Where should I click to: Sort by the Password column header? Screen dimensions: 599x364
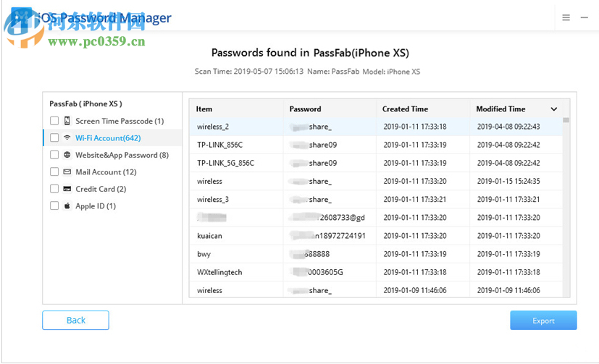305,109
